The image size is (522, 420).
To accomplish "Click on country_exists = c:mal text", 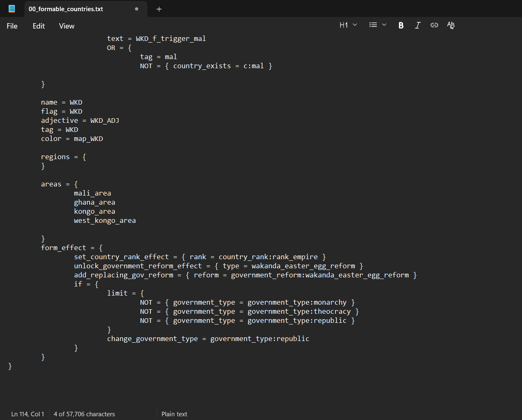I will click(x=218, y=66).
